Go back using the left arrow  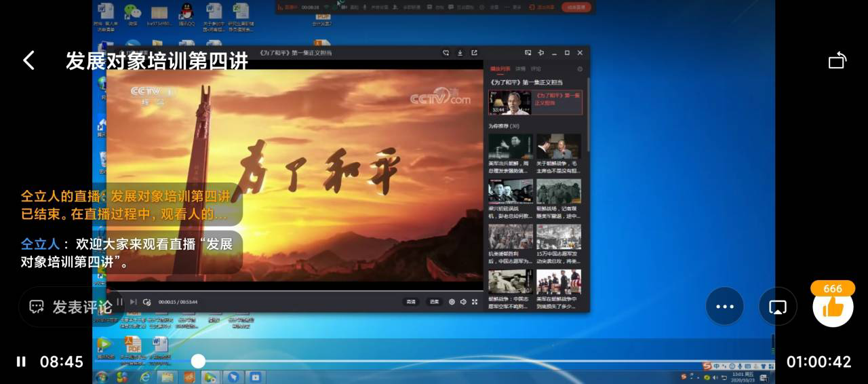tap(28, 60)
